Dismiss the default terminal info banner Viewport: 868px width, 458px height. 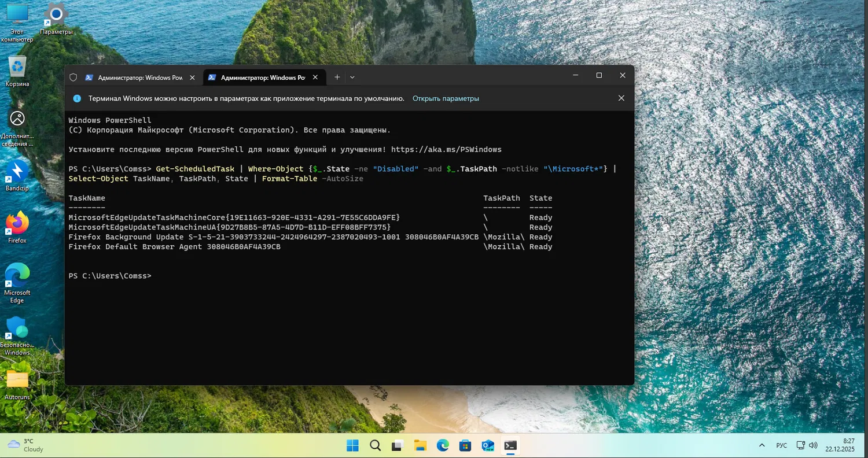pos(621,98)
